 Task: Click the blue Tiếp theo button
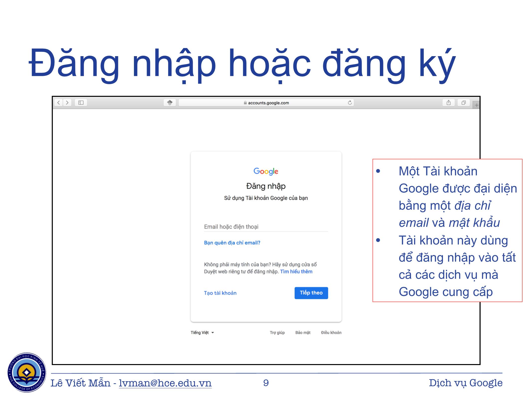311,293
